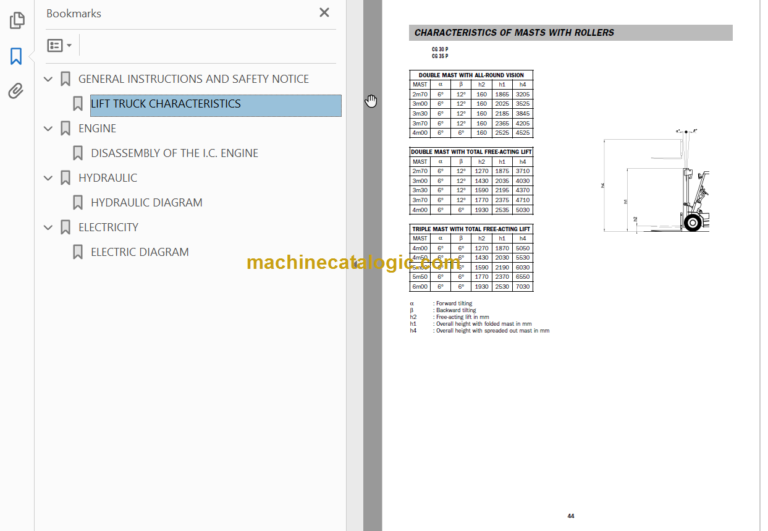
Task: Go to the ELECTRICITY bookmark
Action: (x=108, y=227)
